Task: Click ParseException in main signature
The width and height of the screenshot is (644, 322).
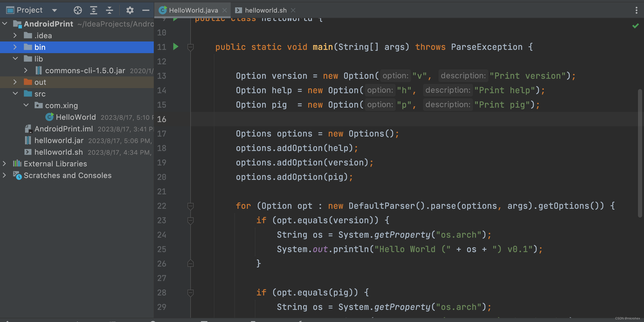Action: coord(486,47)
